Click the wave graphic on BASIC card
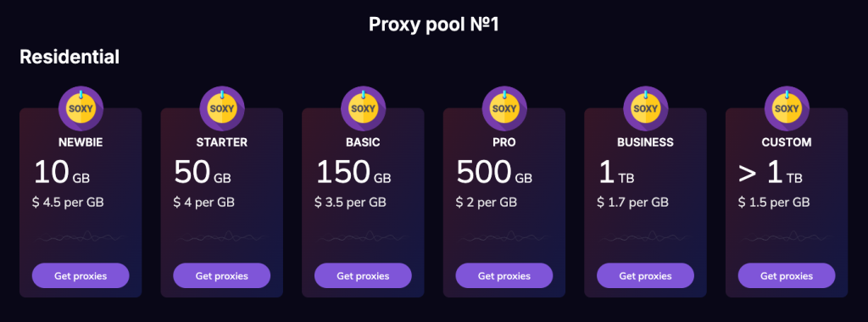This screenshot has width=868, height=322. pyautogui.click(x=363, y=237)
